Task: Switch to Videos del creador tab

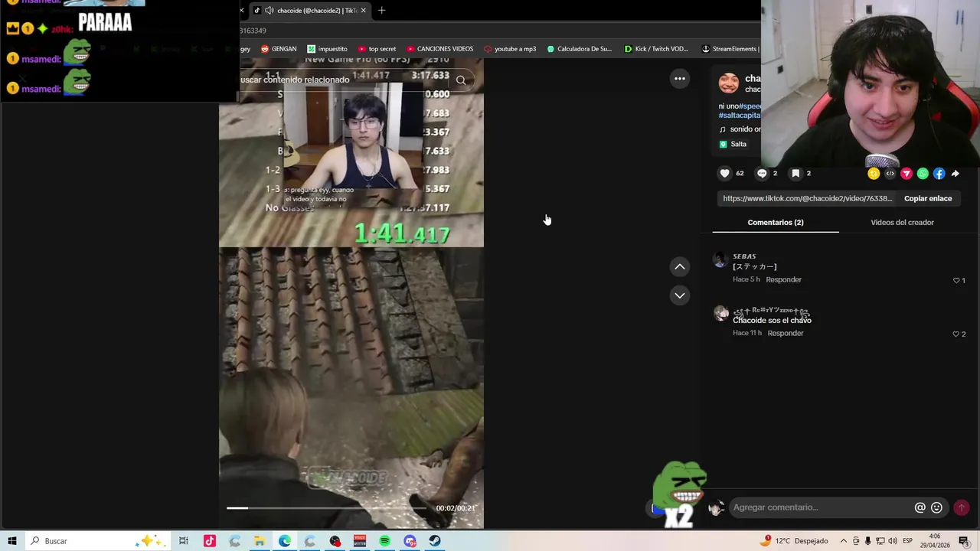Action: tap(902, 222)
